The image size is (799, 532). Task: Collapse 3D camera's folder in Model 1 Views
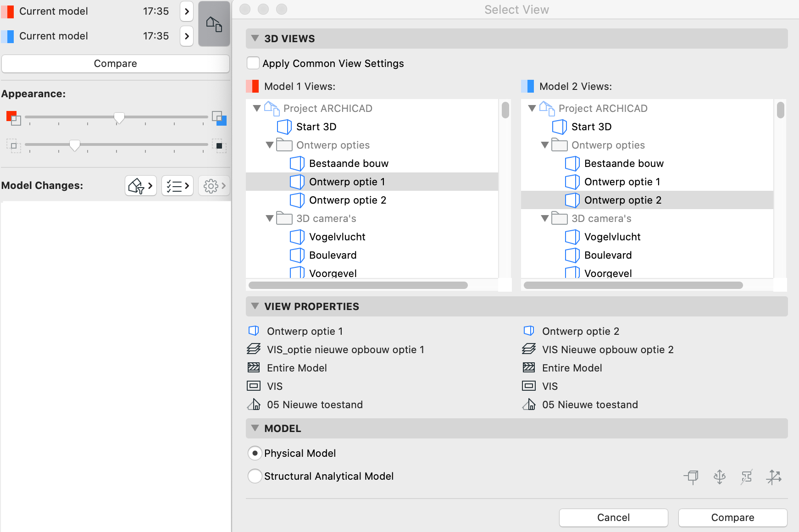[x=270, y=218]
